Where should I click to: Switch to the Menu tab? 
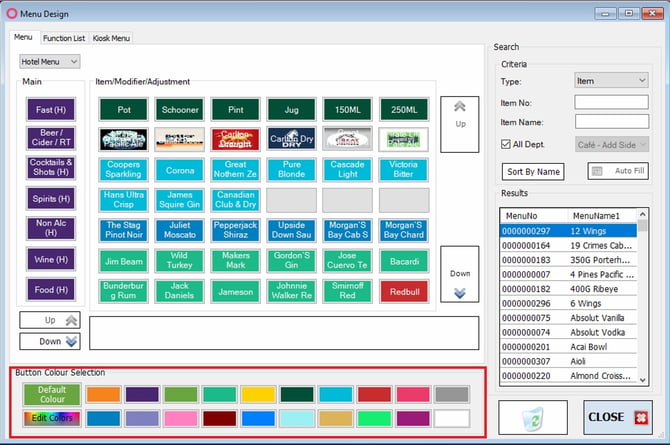23,37
